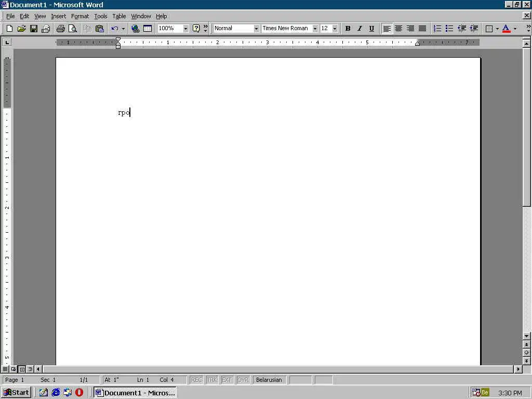Undo the last action
The height and width of the screenshot is (399, 532).
[115, 29]
